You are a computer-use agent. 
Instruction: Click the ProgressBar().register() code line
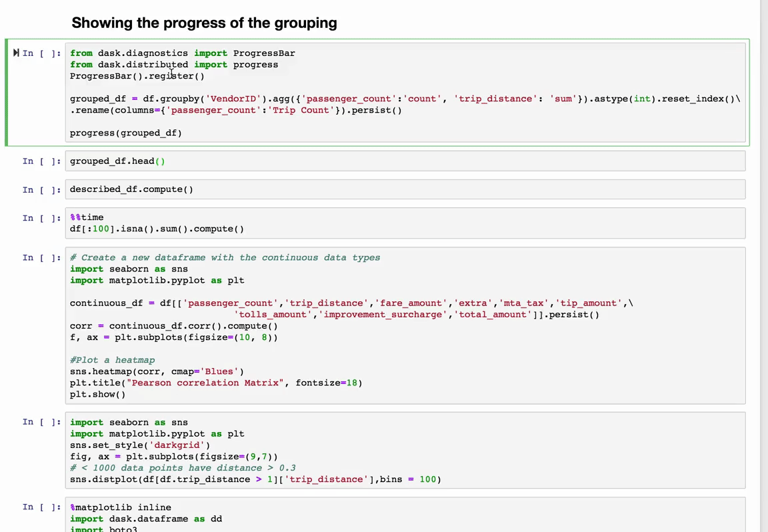point(137,76)
